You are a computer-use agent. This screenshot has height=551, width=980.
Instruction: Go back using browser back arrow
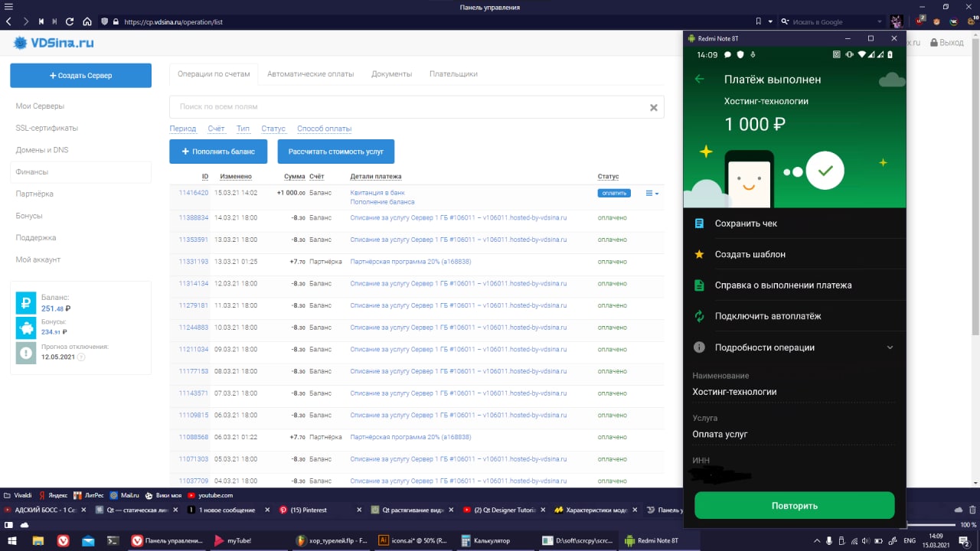click(8, 22)
